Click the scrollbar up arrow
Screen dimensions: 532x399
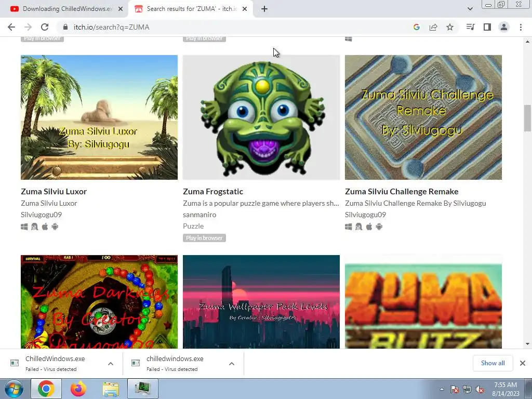[x=527, y=42]
